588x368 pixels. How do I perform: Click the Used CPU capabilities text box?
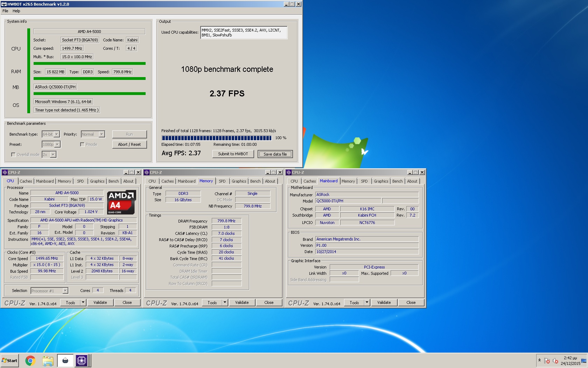(244, 33)
